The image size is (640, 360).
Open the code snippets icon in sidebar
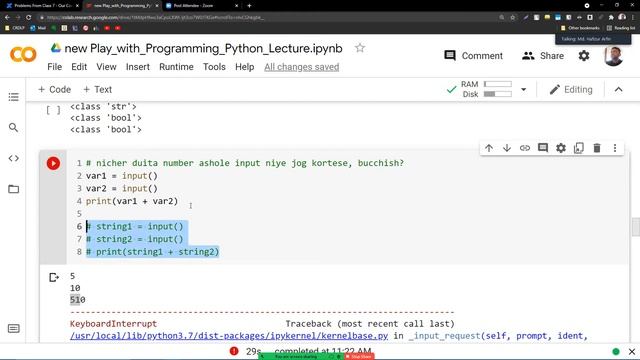click(13, 158)
